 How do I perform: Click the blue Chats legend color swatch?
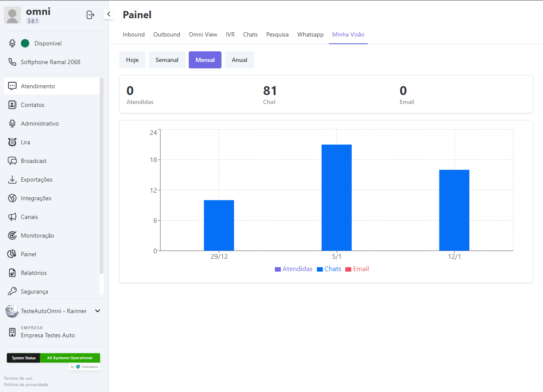[320, 269]
